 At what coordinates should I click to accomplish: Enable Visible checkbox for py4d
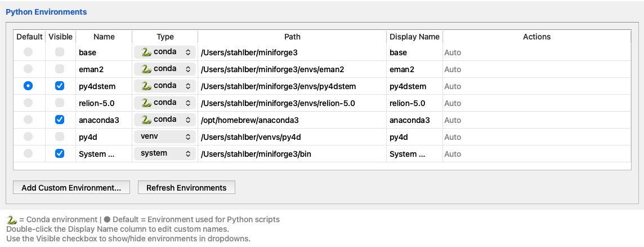coord(60,136)
